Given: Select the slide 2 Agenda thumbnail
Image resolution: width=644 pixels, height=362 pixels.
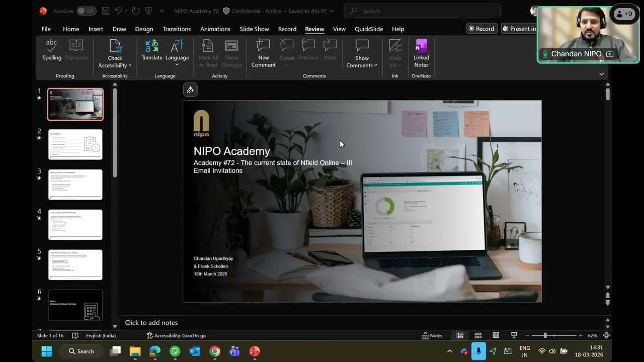Looking at the screenshot, I should 75,144.
